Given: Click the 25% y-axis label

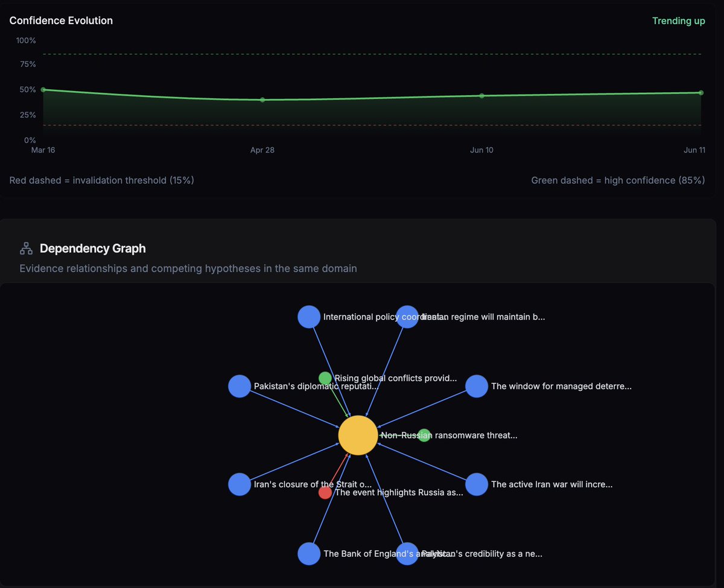Looking at the screenshot, I should 28,115.
